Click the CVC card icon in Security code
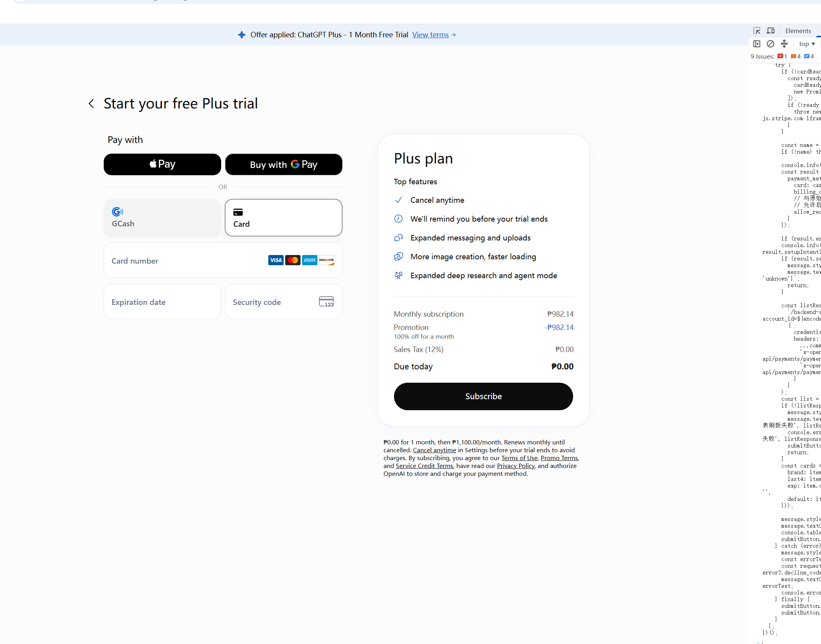This screenshot has height=644, width=821. click(326, 302)
